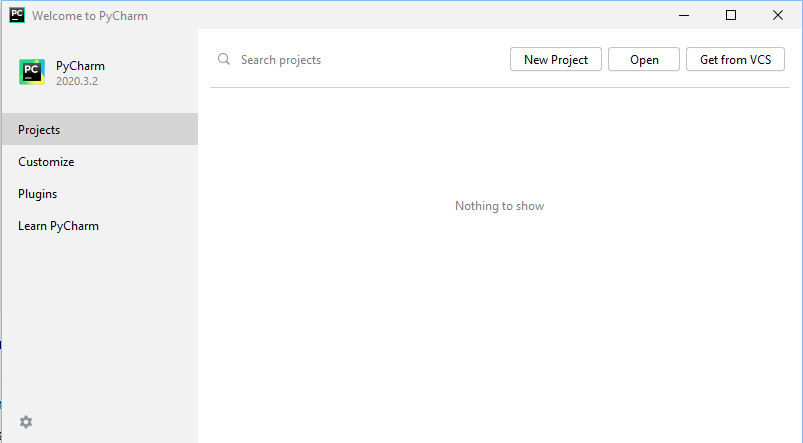
Task: Minimize the Welcome to PyCharm window
Action: 684,15
